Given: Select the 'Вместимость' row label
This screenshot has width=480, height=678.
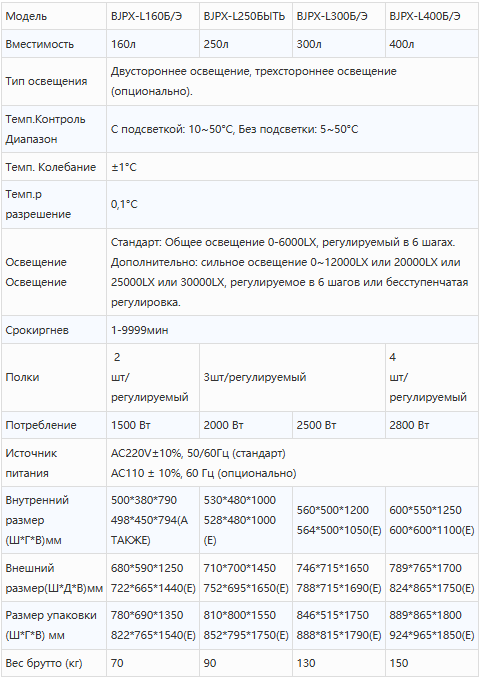Looking at the screenshot, I should click(39, 44).
